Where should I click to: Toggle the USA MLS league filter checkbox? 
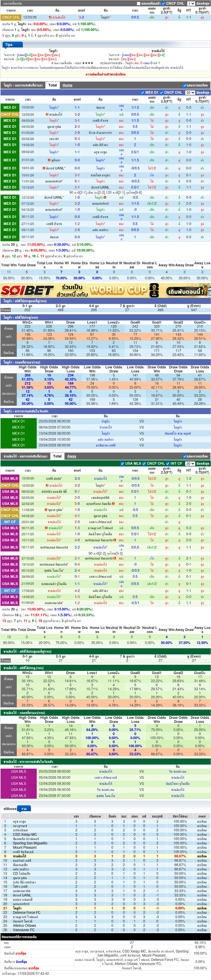point(123,463)
